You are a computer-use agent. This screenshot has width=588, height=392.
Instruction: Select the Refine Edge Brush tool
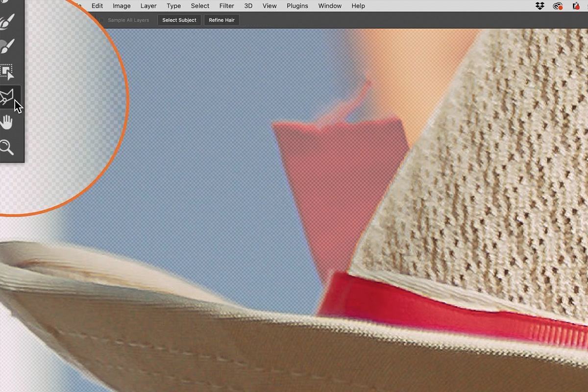7,22
